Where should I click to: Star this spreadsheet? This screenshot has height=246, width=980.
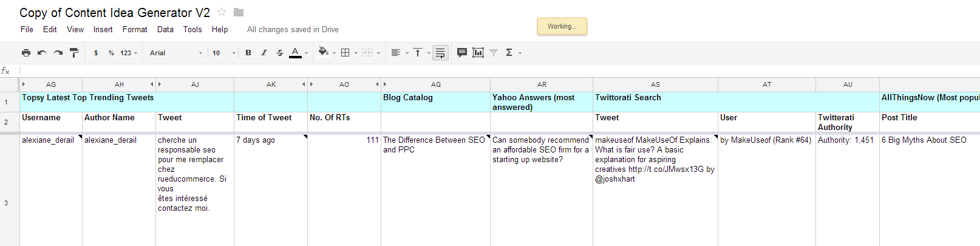click(x=222, y=12)
